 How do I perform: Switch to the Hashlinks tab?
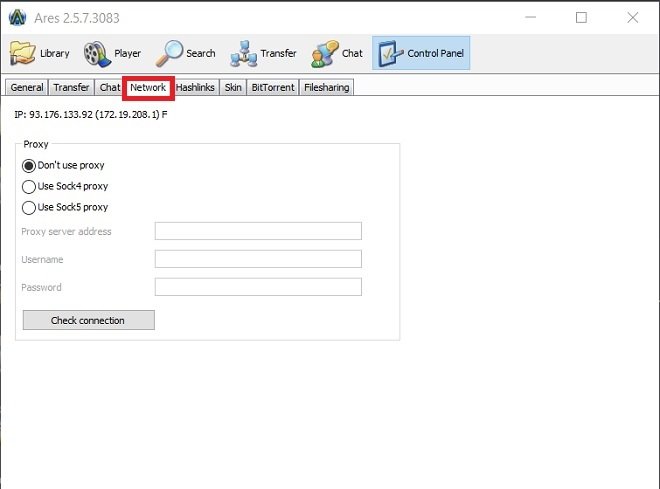tap(195, 88)
